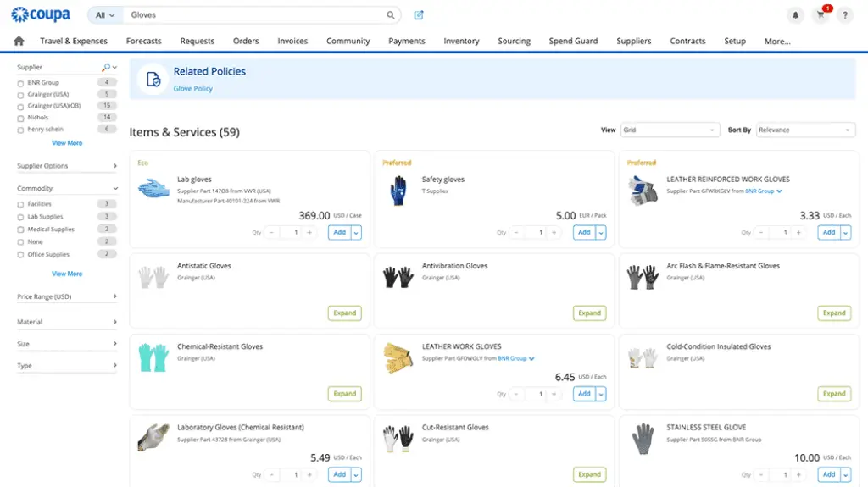This screenshot has height=487, width=868.
Task: Open BNR Group link on LEATHER WORK GLOVES
Action: pos(512,358)
